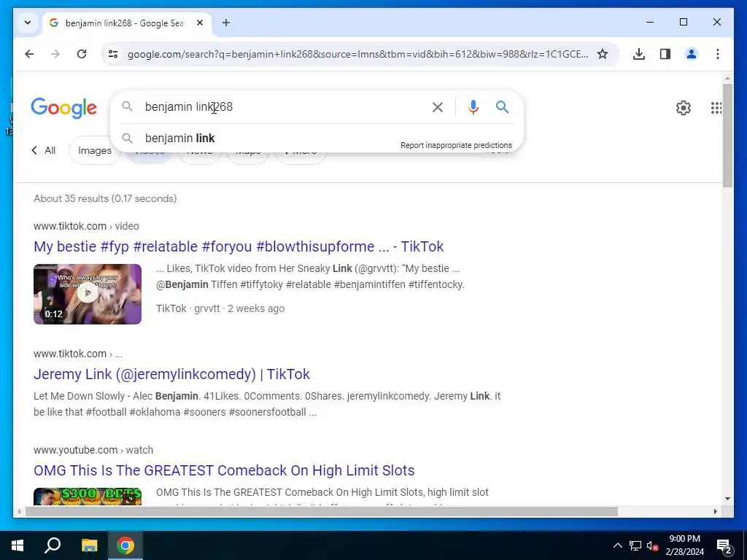Click Report inappropriate predictions
Screen dimensions: 747x560
456,145
